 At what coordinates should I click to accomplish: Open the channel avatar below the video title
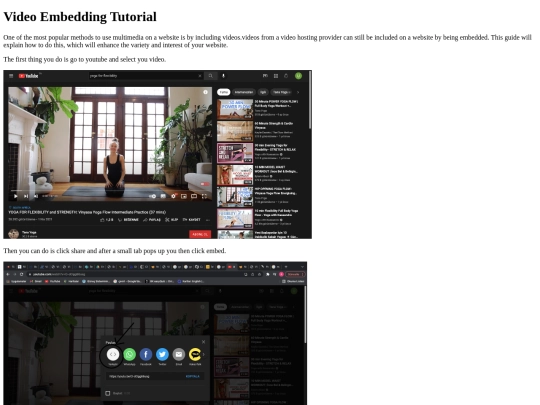point(13,234)
